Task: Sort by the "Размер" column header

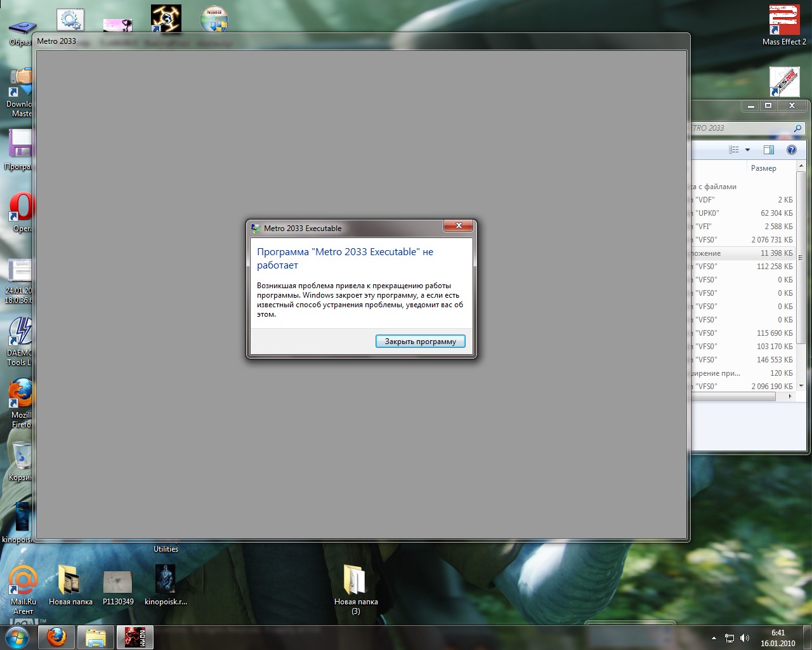Action: pos(763,168)
